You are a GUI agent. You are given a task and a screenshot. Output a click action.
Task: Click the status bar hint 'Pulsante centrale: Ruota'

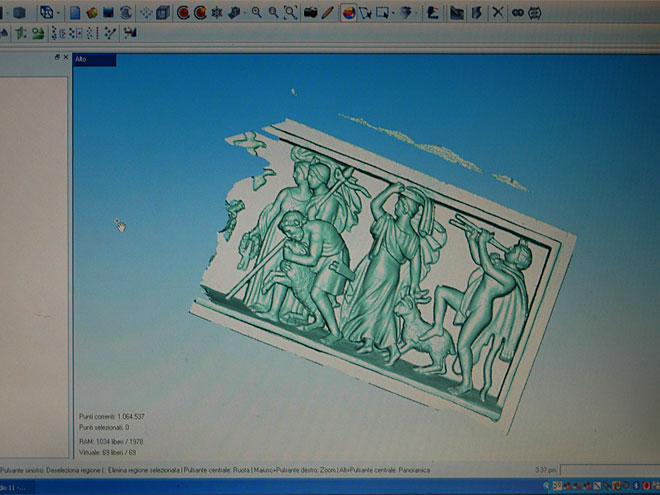coord(216,470)
